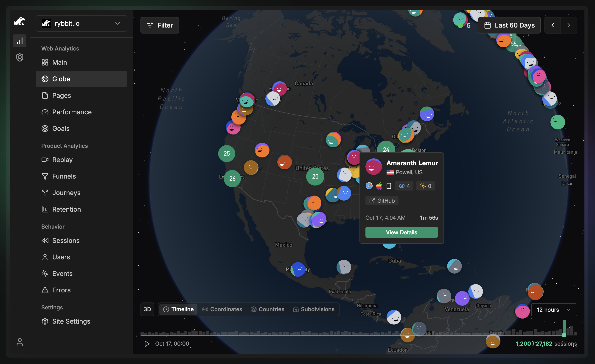Switch map mode to Coordinates
This screenshot has width=595, height=364.
click(222, 309)
